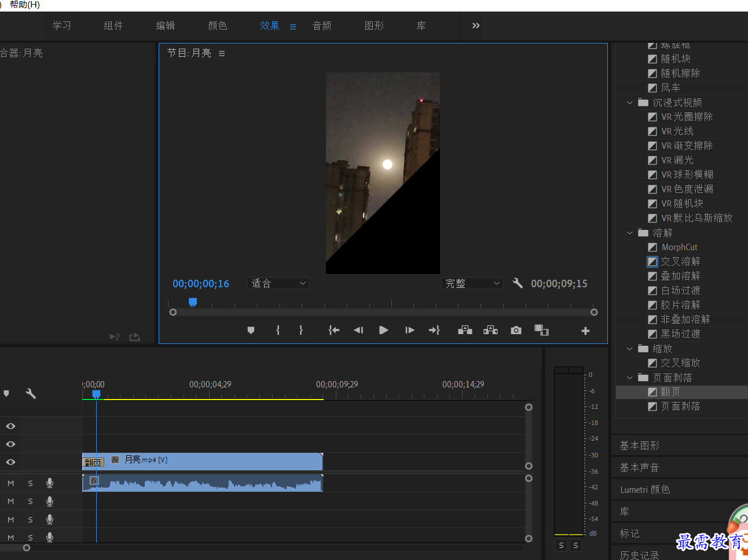Image resolution: width=748 pixels, height=560 pixels.
Task: Select the 翻页 transition on the clip
Action: tap(93, 462)
